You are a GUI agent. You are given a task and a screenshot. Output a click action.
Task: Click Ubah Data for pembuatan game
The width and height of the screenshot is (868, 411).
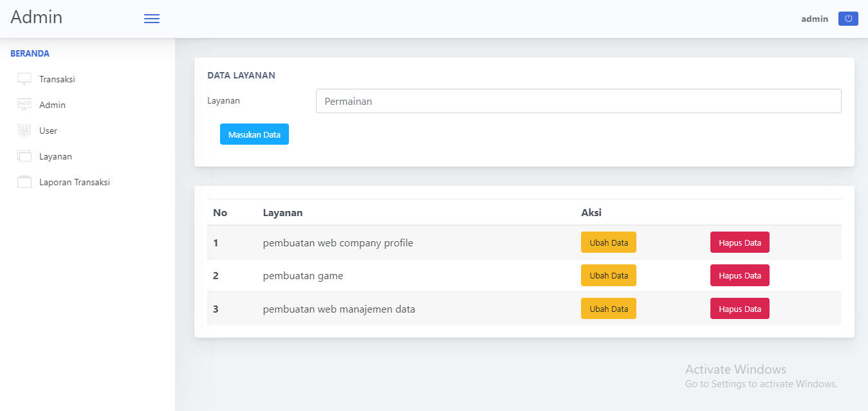point(608,275)
